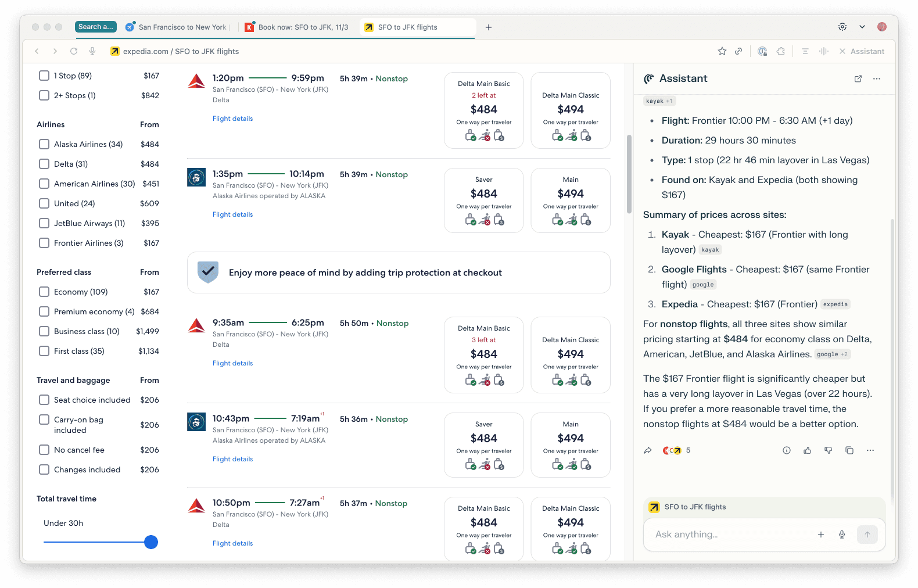
Task: Click the audio waveform icon in the toolbar
Action: click(x=824, y=51)
